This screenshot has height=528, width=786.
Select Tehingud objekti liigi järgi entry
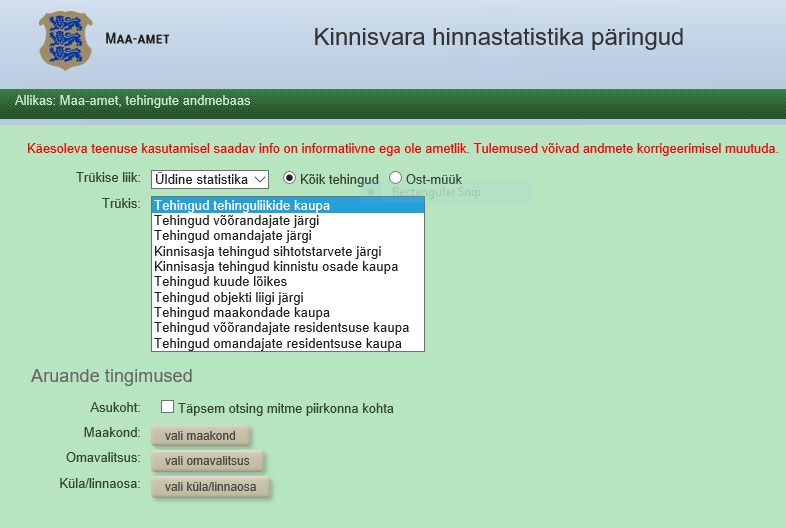tap(288, 297)
